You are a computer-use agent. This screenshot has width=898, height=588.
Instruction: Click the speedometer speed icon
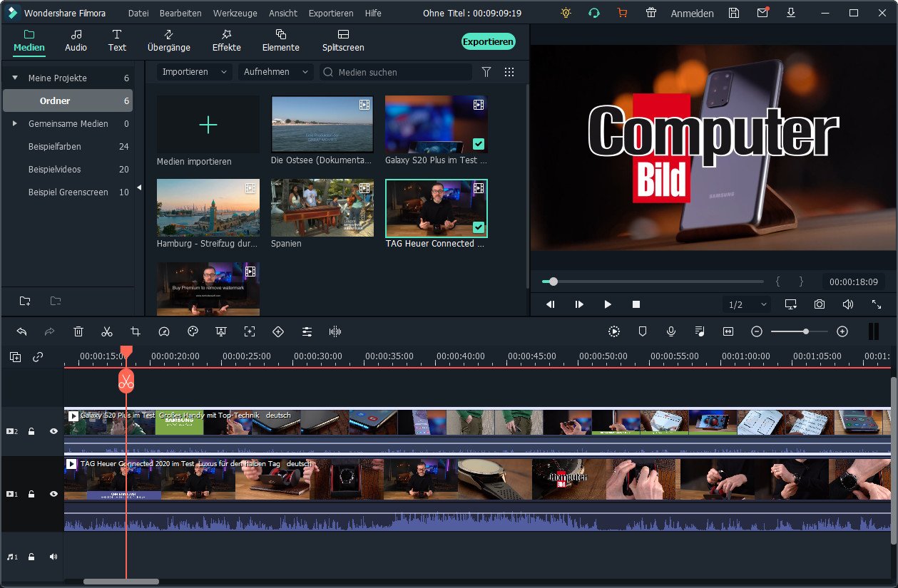click(164, 331)
